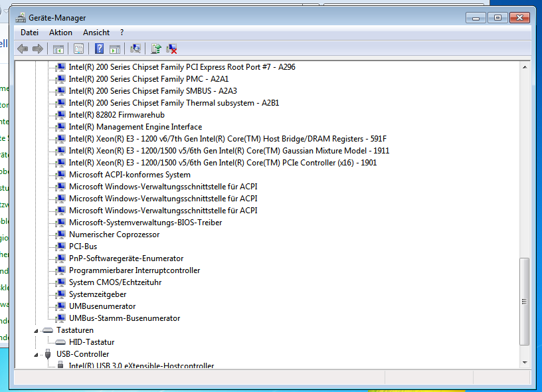Click the USB-Controller category icon

(48, 354)
